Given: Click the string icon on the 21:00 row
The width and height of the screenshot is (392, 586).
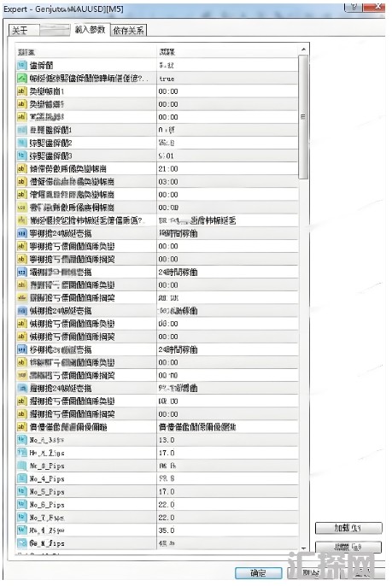Looking at the screenshot, I should point(22,168).
